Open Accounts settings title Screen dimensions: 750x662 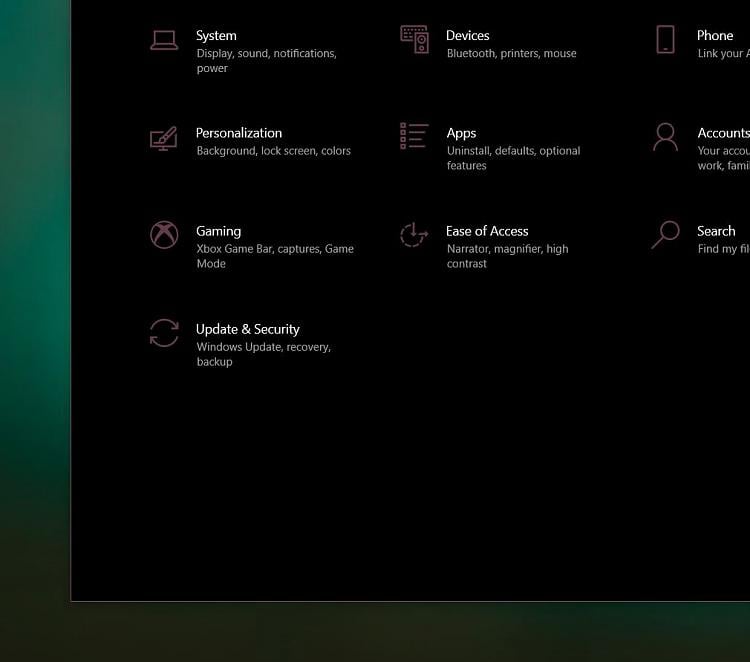tap(723, 133)
